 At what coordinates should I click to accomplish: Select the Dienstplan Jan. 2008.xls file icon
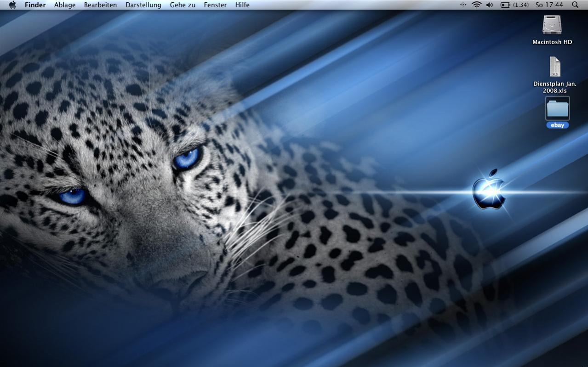tap(555, 67)
